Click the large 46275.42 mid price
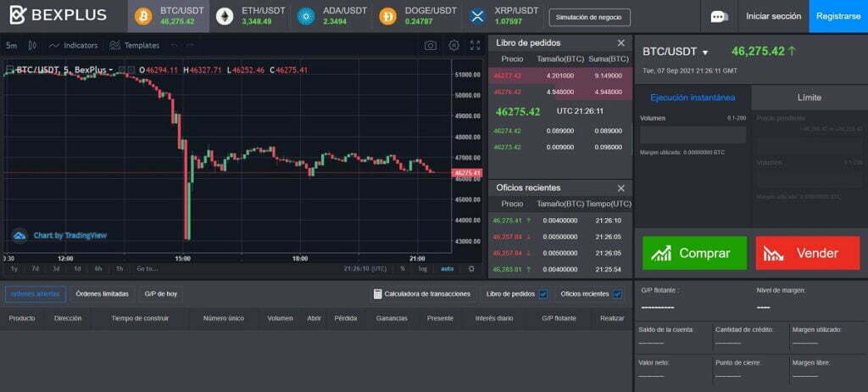868x392 pixels. point(518,111)
